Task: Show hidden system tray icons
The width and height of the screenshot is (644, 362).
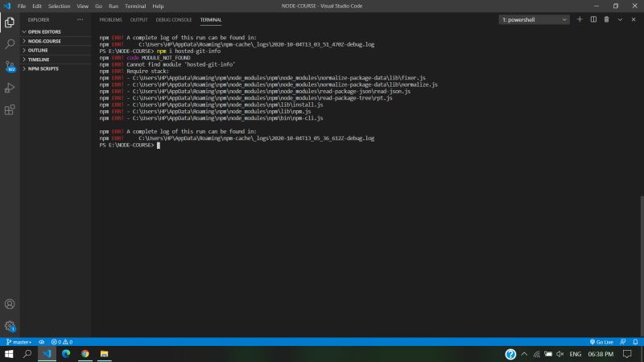Action: coord(524,354)
